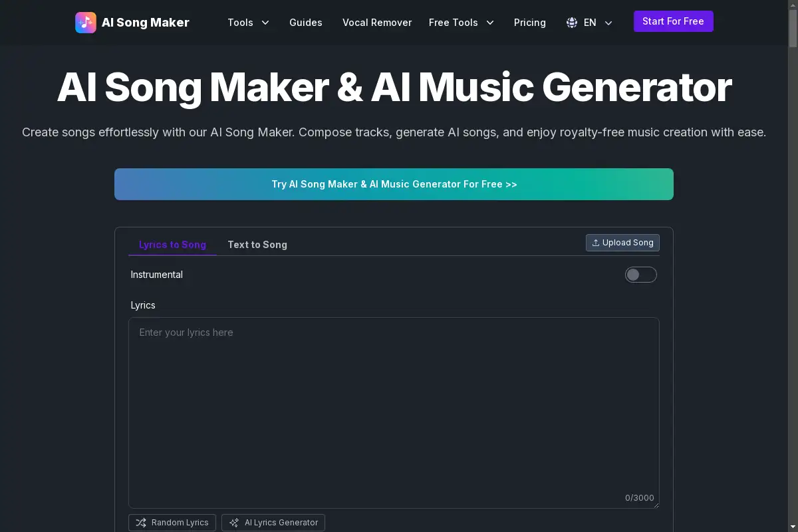Open Vocal Remover in the navigation
Image resolution: width=798 pixels, height=532 pixels.
[377, 23]
